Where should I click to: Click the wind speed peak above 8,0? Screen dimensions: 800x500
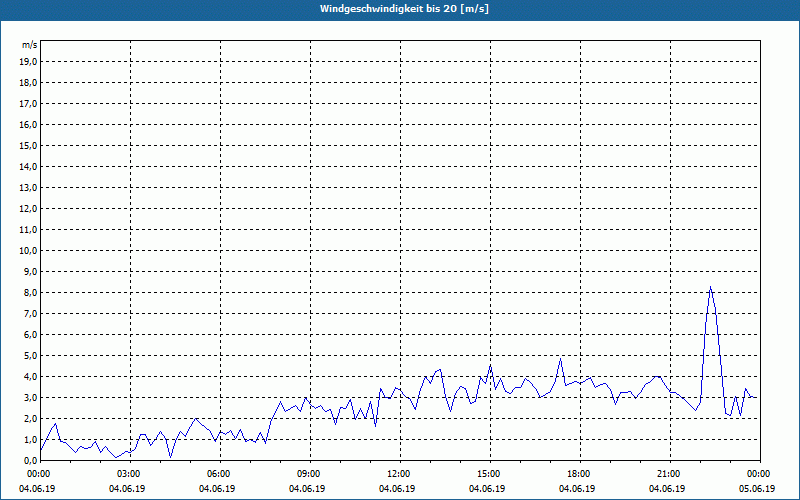tap(710, 288)
